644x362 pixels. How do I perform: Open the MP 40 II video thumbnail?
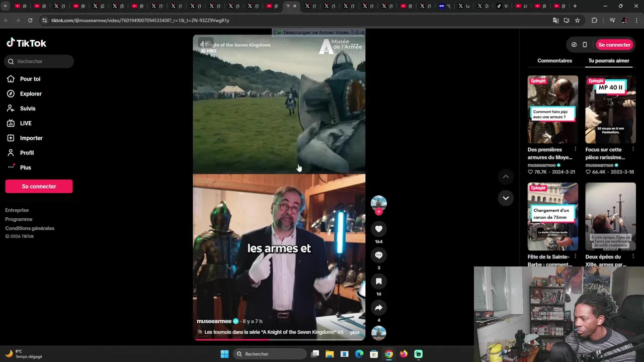[610, 110]
